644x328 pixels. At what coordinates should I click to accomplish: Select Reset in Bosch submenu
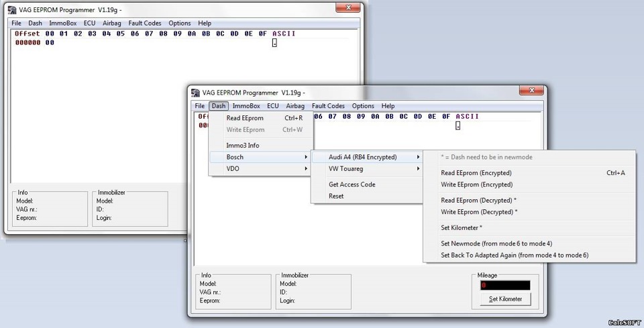tap(367, 197)
